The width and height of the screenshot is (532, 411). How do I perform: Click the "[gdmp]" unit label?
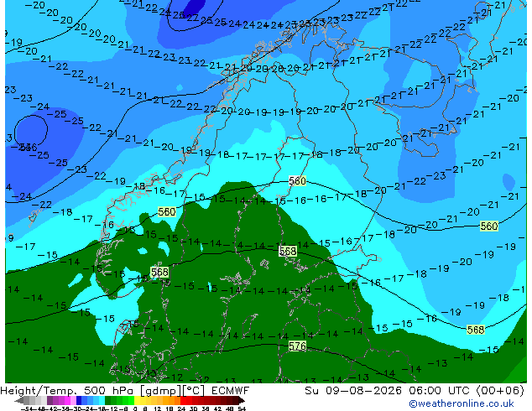pos(161,391)
